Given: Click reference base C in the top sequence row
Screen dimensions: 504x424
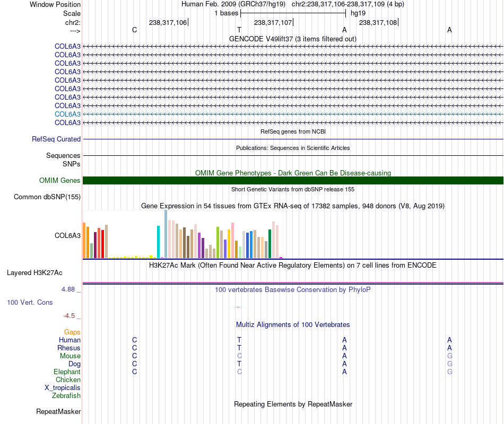Looking at the screenshot, I should point(134,30).
